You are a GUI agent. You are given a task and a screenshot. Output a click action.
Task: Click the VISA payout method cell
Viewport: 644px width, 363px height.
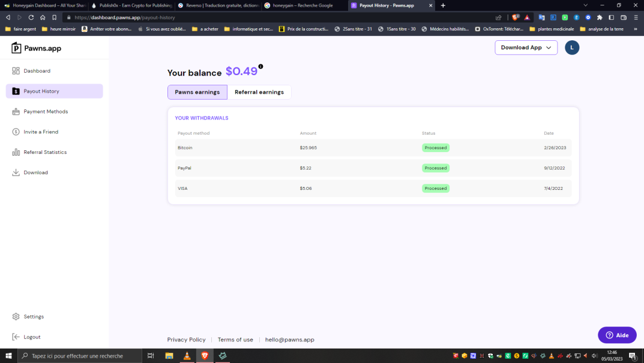point(182,188)
